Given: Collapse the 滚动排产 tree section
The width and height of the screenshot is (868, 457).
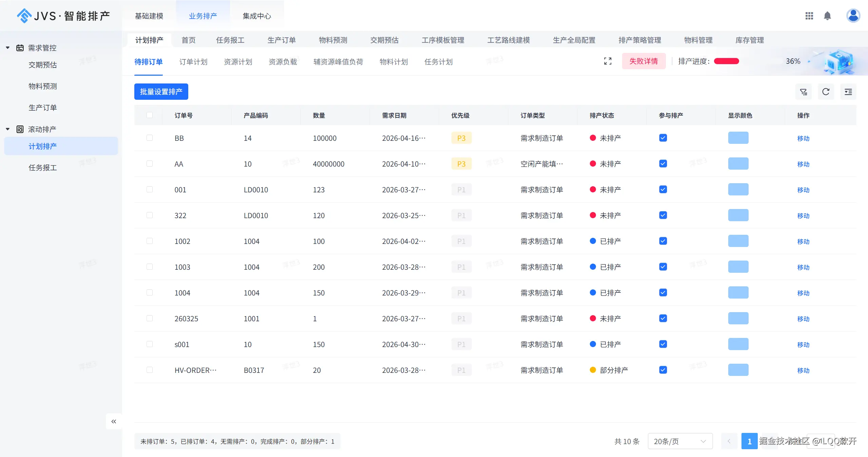Looking at the screenshot, I should click(8, 129).
